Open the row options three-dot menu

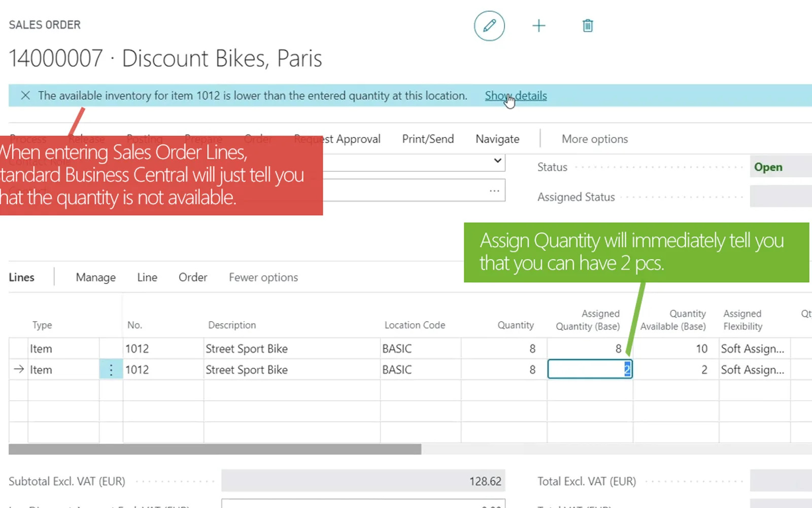point(111,369)
